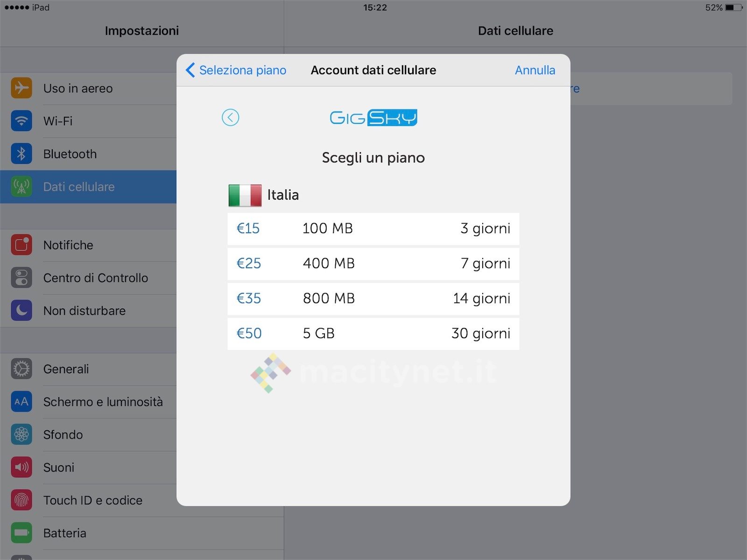Choose the €50 5 GB plan
Image resolution: width=747 pixels, height=560 pixels.
pos(373,334)
